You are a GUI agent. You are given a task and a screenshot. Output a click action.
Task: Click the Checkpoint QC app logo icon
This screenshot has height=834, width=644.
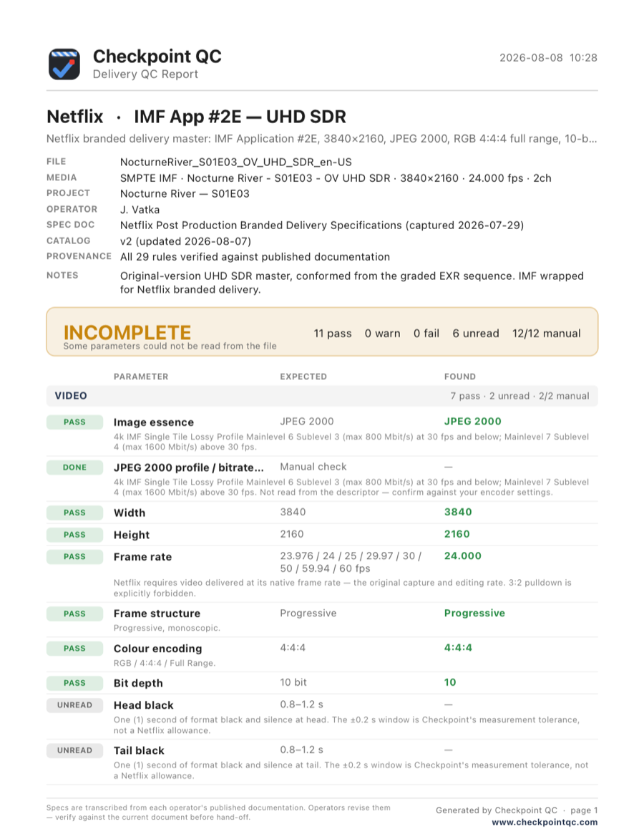64,64
